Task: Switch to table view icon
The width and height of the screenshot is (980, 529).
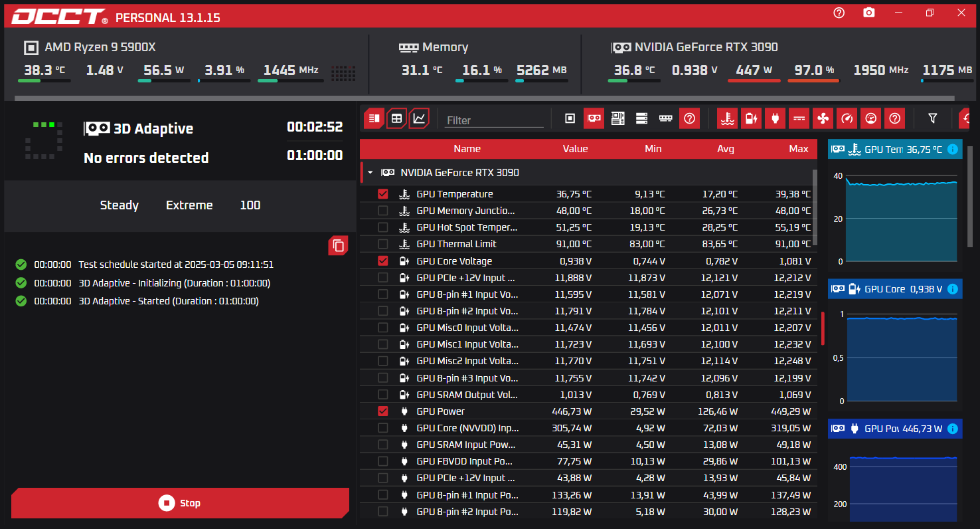Action: [x=396, y=118]
